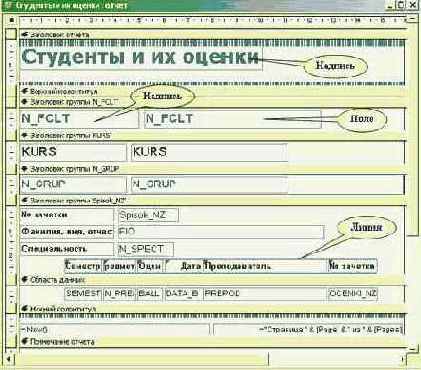
Task: Select the Spisok_NZ field
Action: 148,215
